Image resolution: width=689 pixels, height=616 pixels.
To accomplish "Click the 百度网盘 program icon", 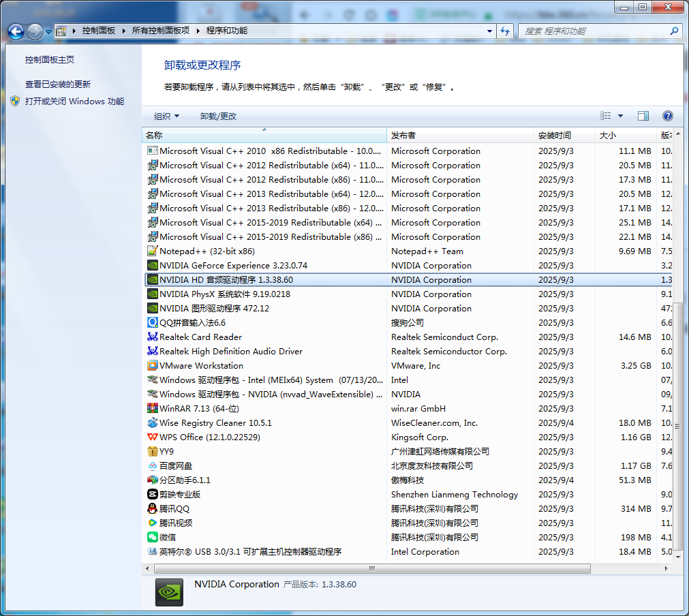I will (x=153, y=466).
